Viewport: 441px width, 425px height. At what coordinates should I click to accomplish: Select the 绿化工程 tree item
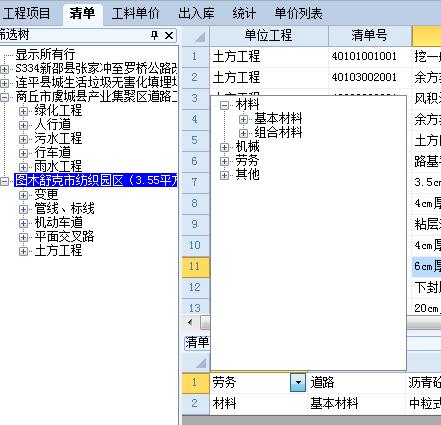[58, 110]
